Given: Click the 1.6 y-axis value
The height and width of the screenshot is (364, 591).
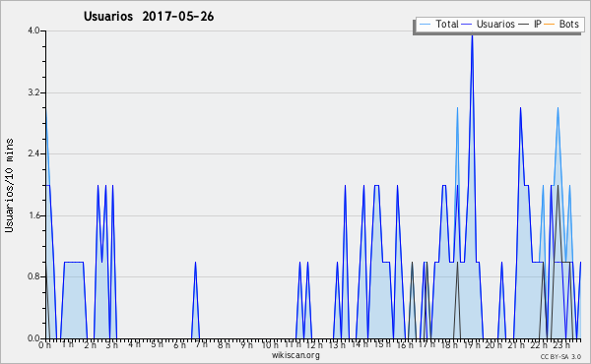Looking at the screenshot, I should [33, 215].
